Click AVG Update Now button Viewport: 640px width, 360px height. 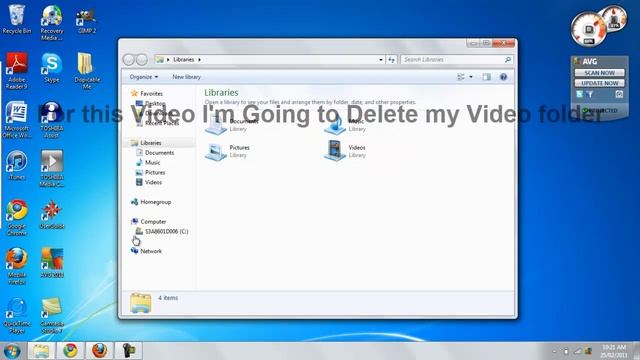point(599,83)
